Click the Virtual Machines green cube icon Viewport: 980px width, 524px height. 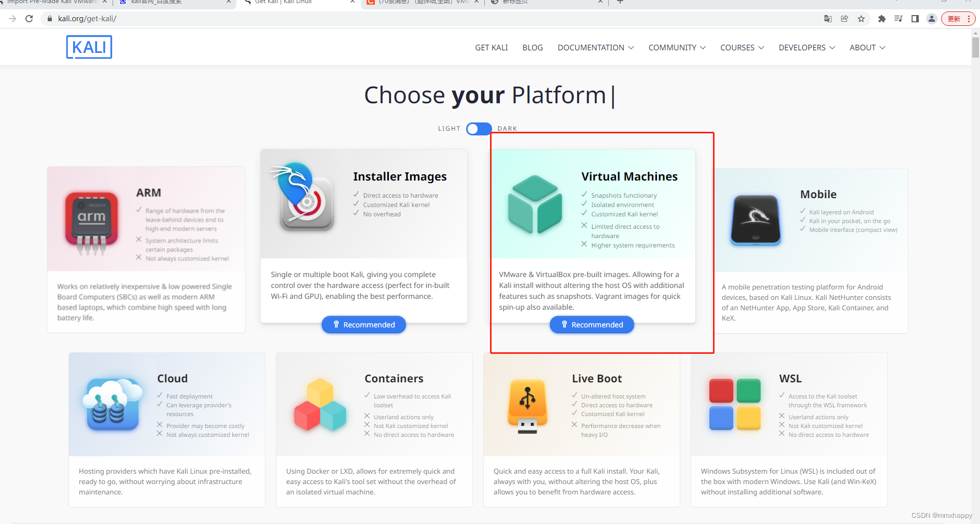point(535,204)
